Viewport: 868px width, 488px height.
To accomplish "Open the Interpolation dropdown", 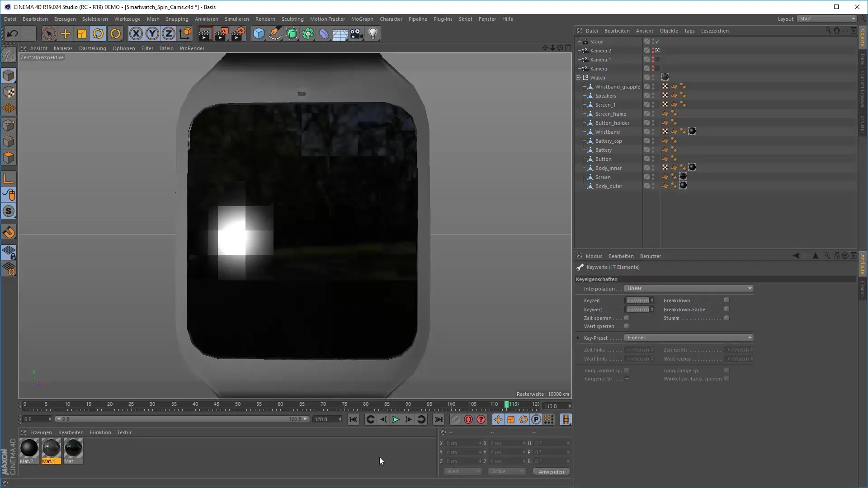I will point(689,288).
